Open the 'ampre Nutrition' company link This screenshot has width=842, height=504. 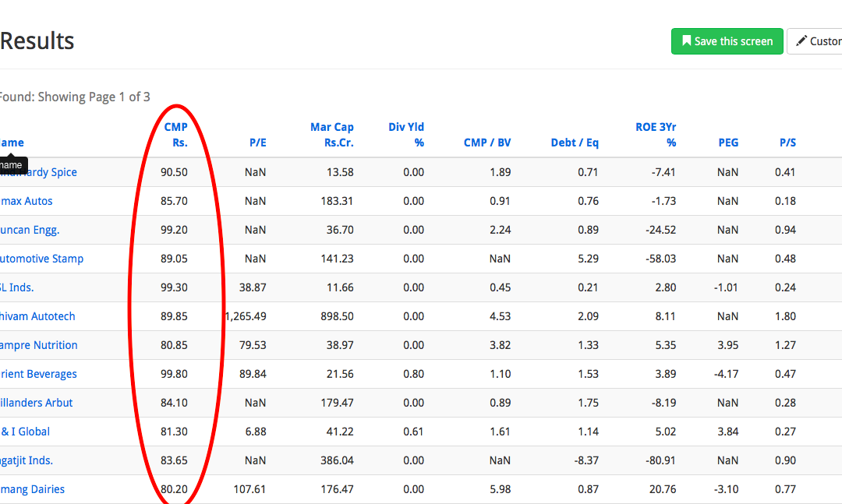(39, 345)
